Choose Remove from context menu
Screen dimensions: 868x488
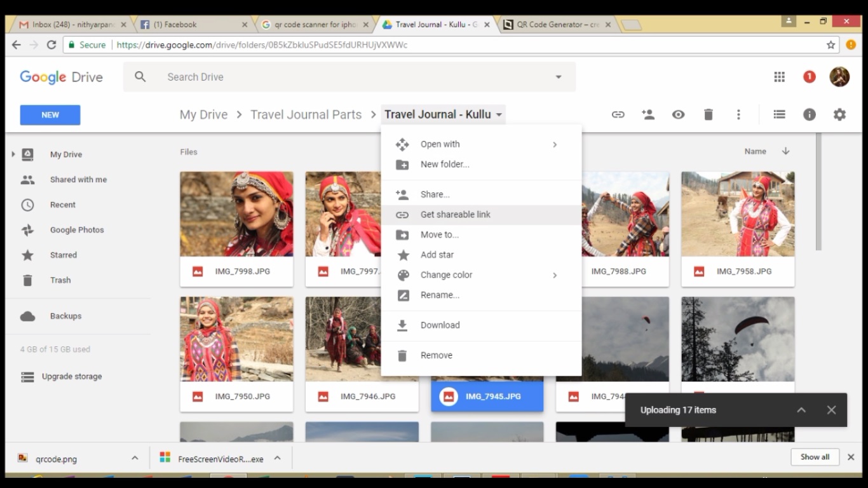[481, 355]
